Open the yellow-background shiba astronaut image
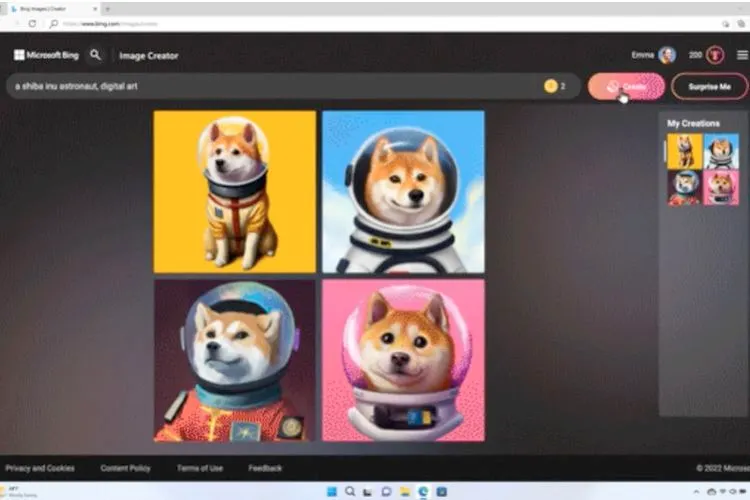Image resolution: width=750 pixels, height=500 pixels. (x=234, y=191)
